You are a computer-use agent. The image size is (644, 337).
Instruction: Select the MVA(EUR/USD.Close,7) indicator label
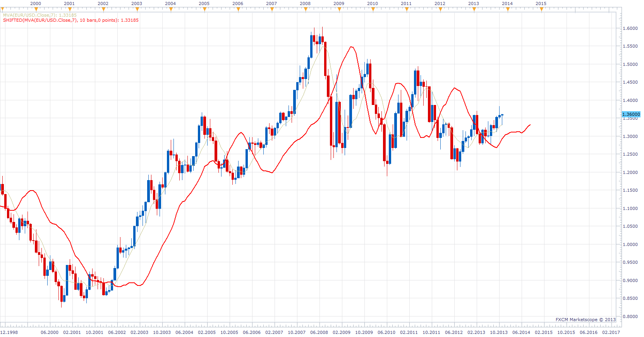pyautogui.click(x=40, y=15)
